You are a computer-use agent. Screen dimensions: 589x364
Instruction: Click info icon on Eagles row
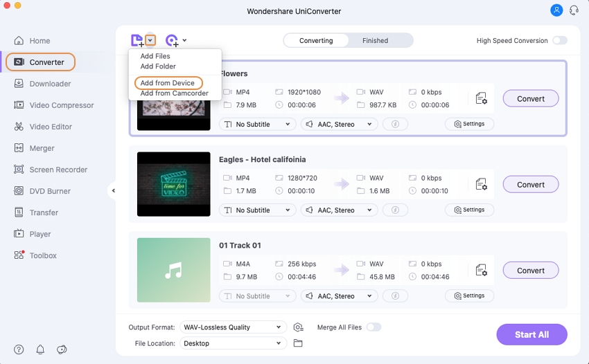pos(395,210)
